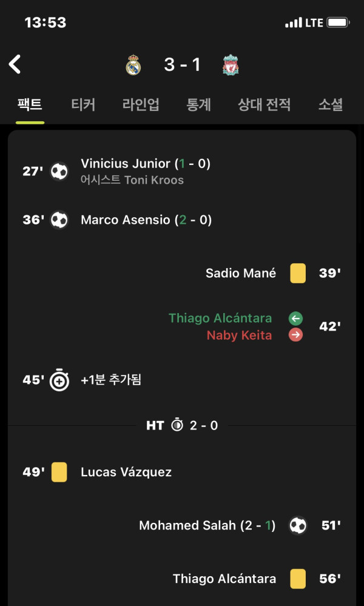Screen dimensions: 364x606
Task: Open the 통계 tab
Action: (198, 105)
